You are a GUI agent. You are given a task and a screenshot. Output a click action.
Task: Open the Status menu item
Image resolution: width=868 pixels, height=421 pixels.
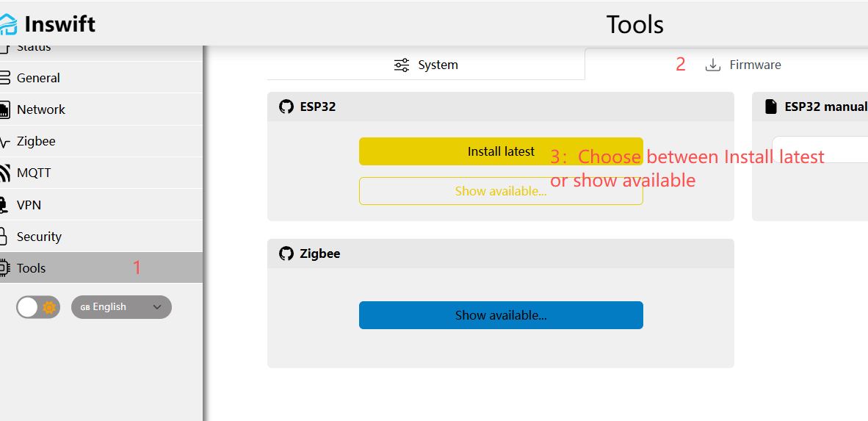point(101,51)
